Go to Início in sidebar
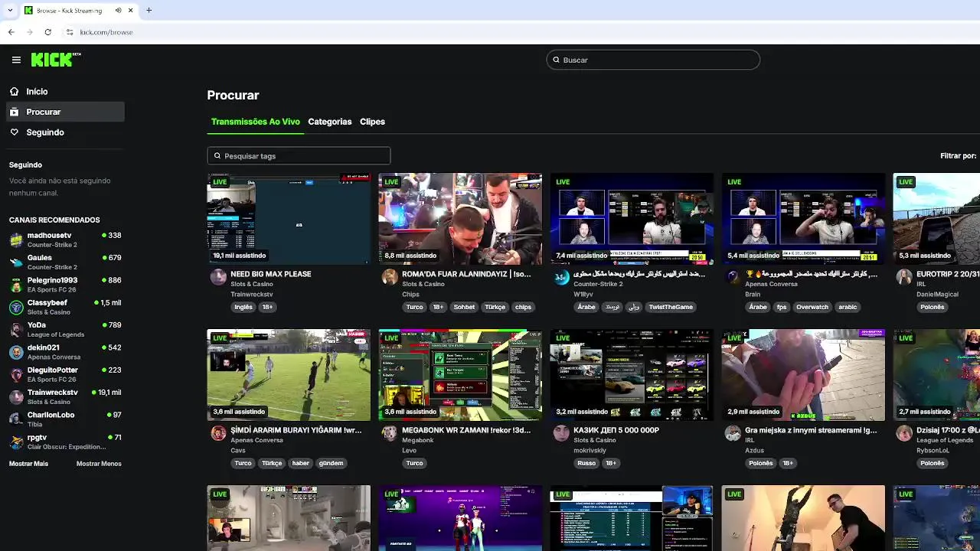 pos(37,91)
